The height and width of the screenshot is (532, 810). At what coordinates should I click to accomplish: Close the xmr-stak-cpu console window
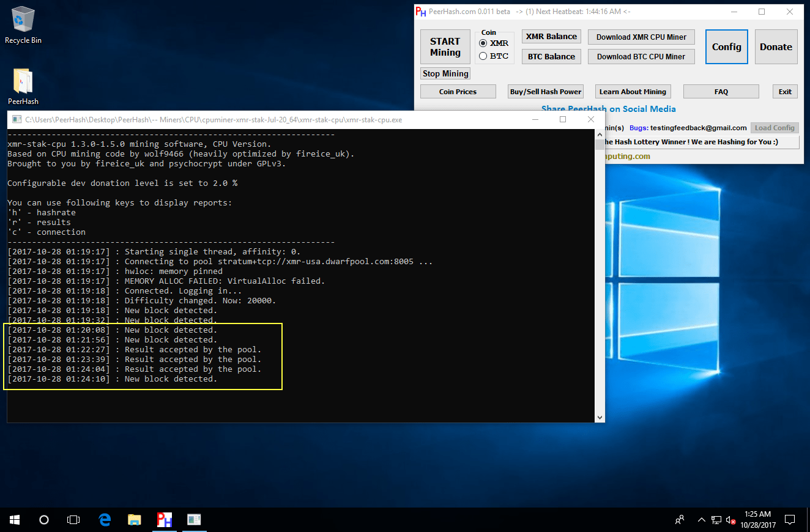[591, 119]
